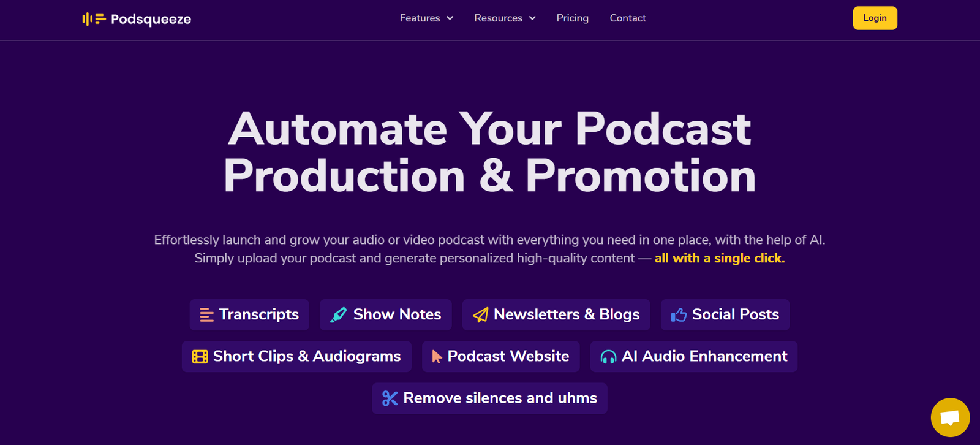The width and height of the screenshot is (980, 445).
Task: Click the Podsqueeze waveform logo icon
Action: click(x=94, y=19)
